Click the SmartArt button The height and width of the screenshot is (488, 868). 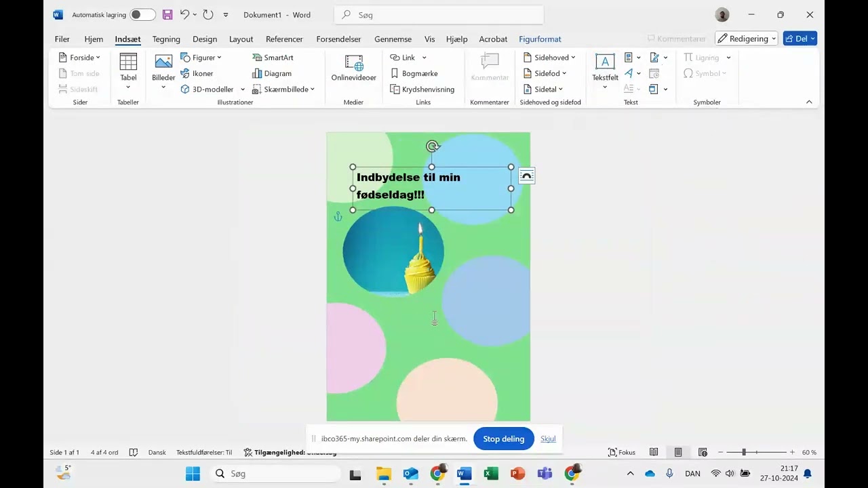click(x=273, y=58)
